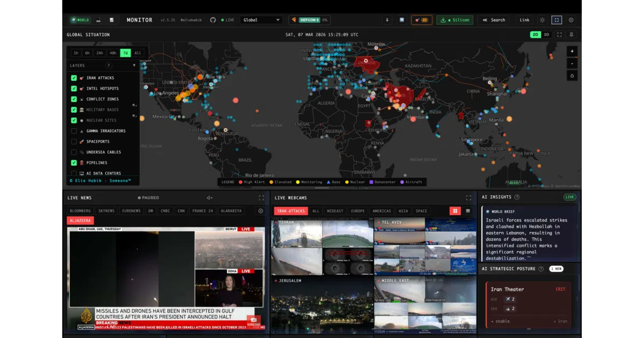Toggle the sun light-mode icon

(x=543, y=20)
